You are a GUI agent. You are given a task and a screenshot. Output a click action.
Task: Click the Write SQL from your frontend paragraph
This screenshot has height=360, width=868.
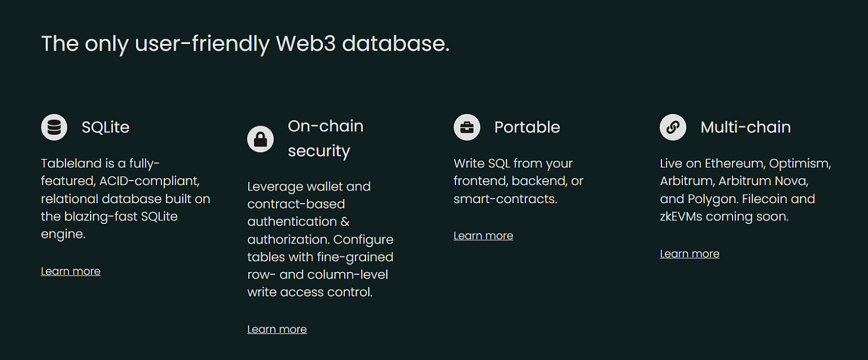pyautogui.click(x=518, y=181)
